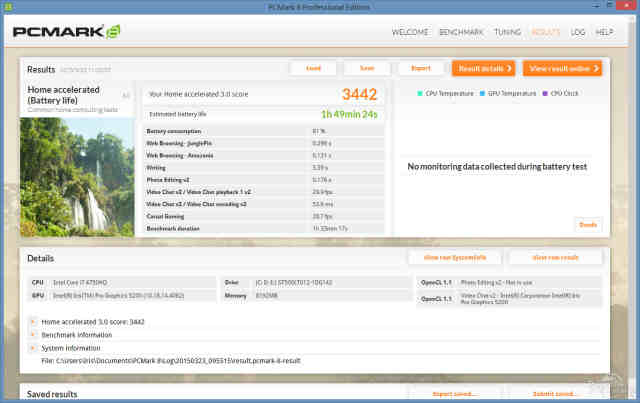Click the Photo Editing v2 row
The image size is (640, 403).
[264, 180]
